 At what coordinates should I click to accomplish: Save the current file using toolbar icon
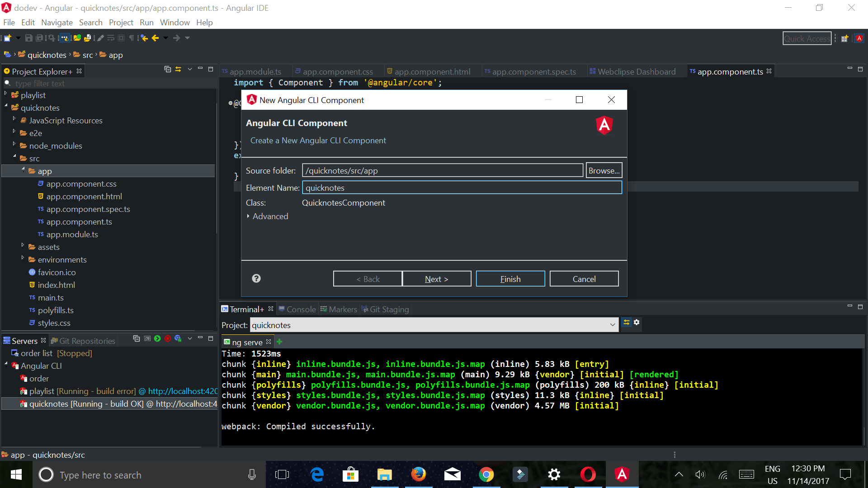click(28, 38)
